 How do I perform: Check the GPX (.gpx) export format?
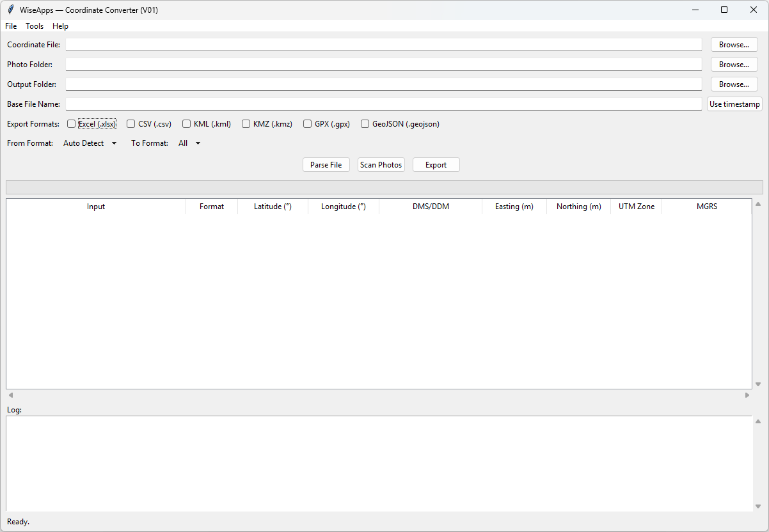click(x=307, y=123)
